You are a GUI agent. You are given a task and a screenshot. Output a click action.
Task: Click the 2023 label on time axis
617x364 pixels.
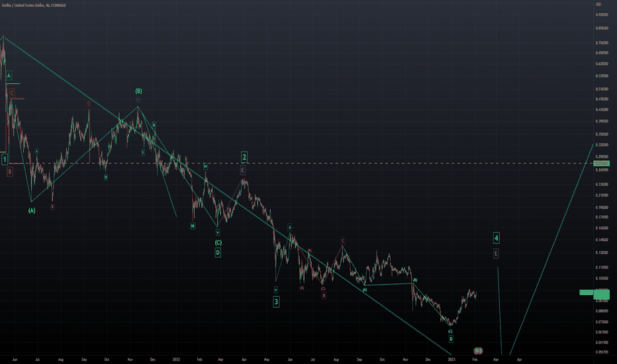coord(451,359)
